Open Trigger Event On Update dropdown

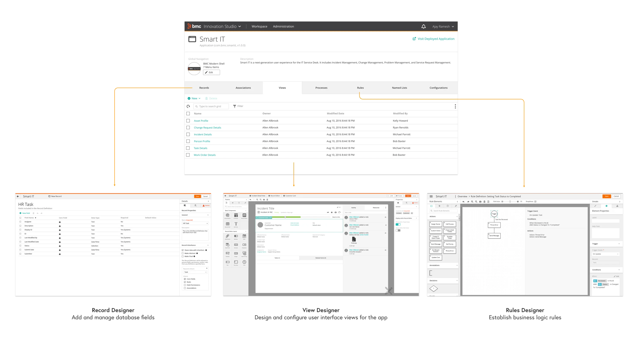click(x=606, y=254)
